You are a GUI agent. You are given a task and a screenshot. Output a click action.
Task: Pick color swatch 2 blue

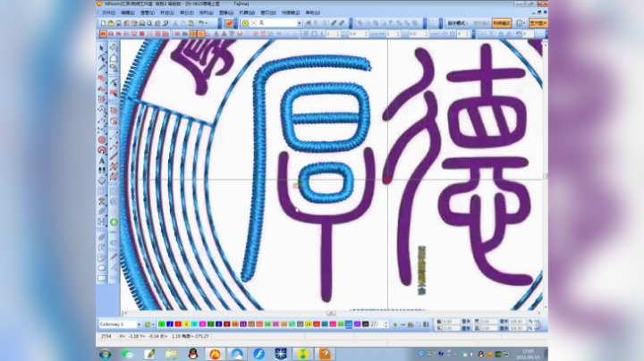[x=170, y=324]
